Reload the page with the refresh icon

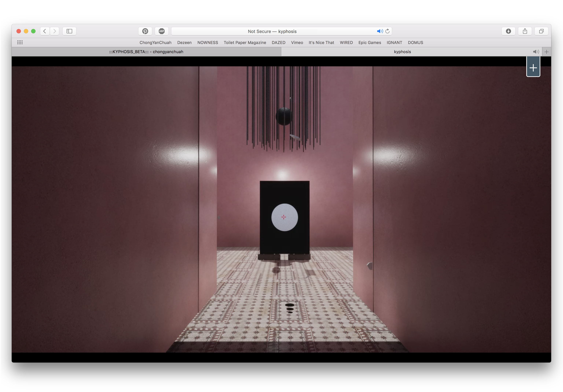[x=387, y=31]
